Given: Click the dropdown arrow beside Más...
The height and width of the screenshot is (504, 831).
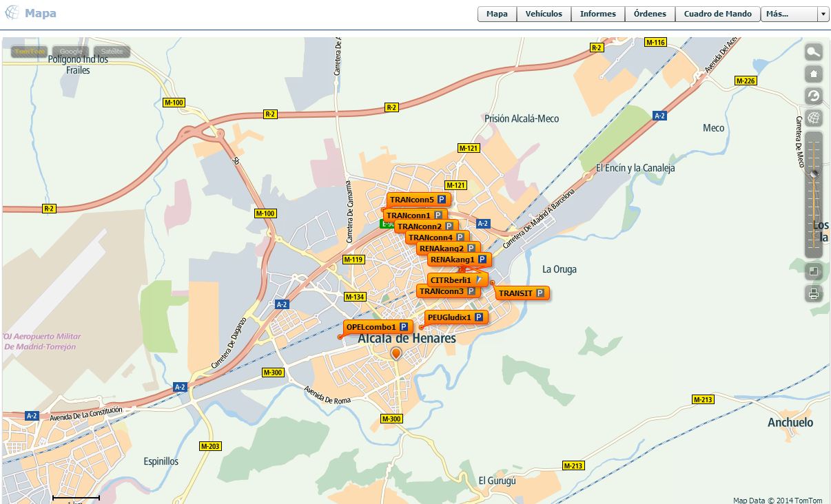Looking at the screenshot, I should tap(823, 14).
